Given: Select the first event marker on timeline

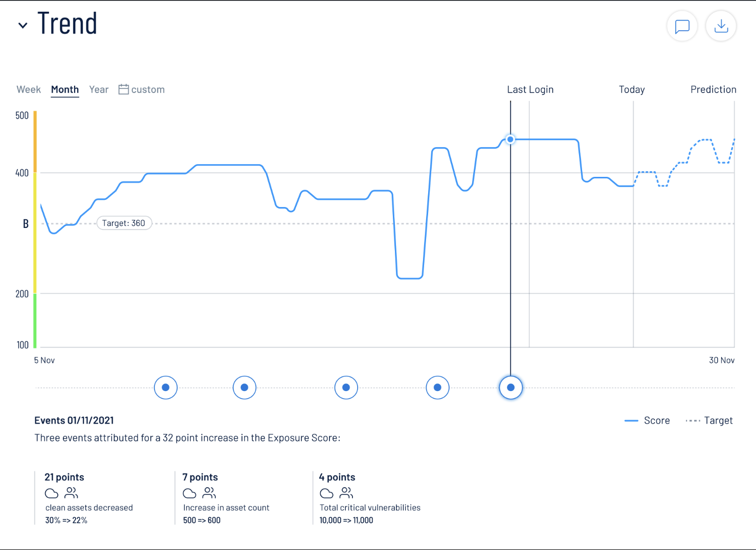Looking at the screenshot, I should coord(166,387).
